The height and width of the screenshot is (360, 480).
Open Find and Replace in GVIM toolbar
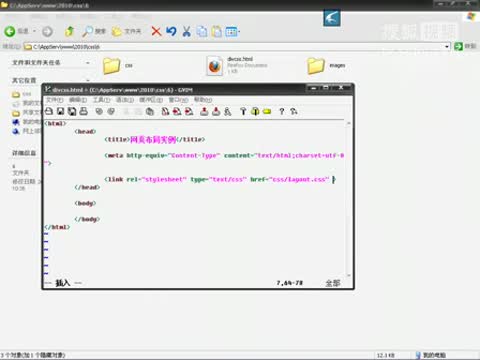pyautogui.click(x=165, y=111)
